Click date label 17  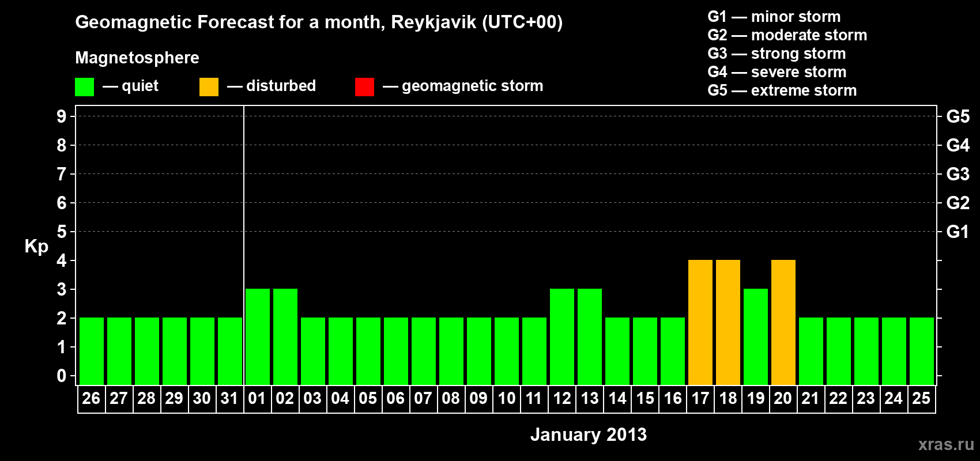[700, 398]
